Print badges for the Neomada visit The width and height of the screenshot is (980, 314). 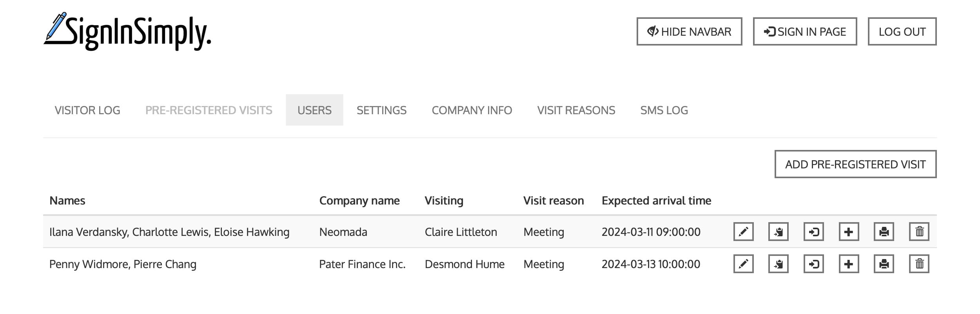click(884, 232)
